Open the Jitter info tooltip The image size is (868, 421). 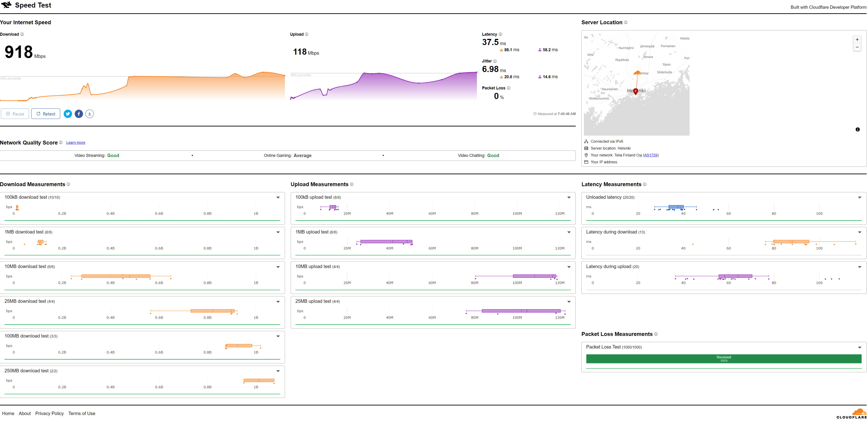point(495,61)
